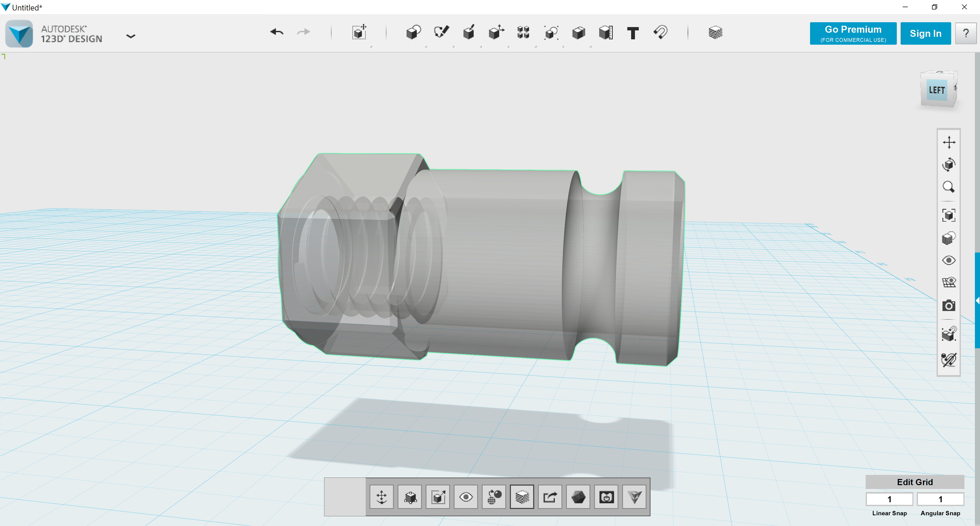
Task: Select the Pan tool in navigation bar
Action: tap(949, 142)
